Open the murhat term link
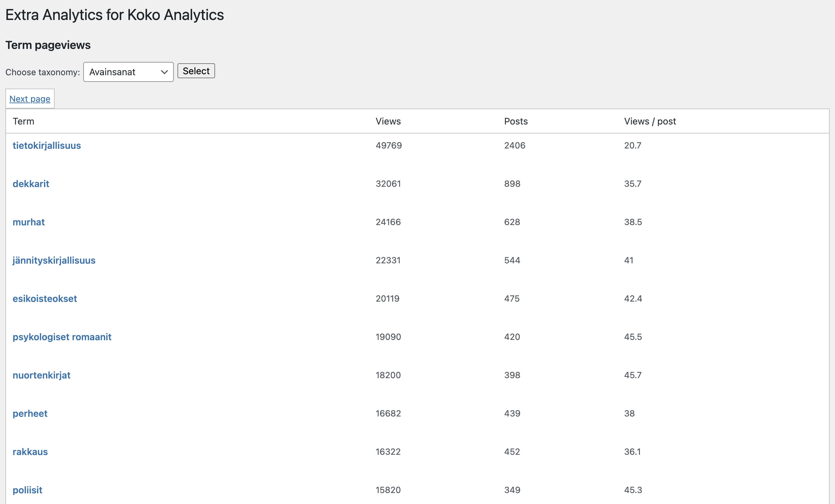This screenshot has height=504, width=835. pos(29,222)
